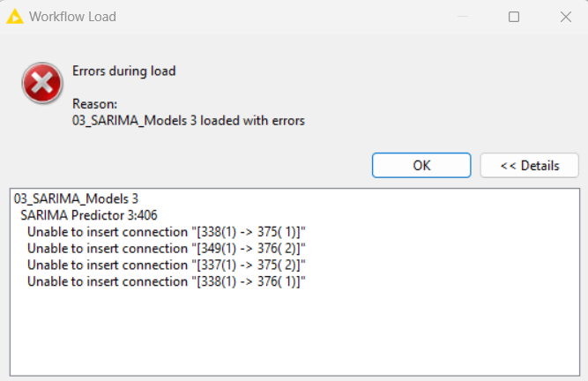Select the 03_SARIMA_Models 3 line in details
The image size is (588, 381).
[x=76, y=198]
